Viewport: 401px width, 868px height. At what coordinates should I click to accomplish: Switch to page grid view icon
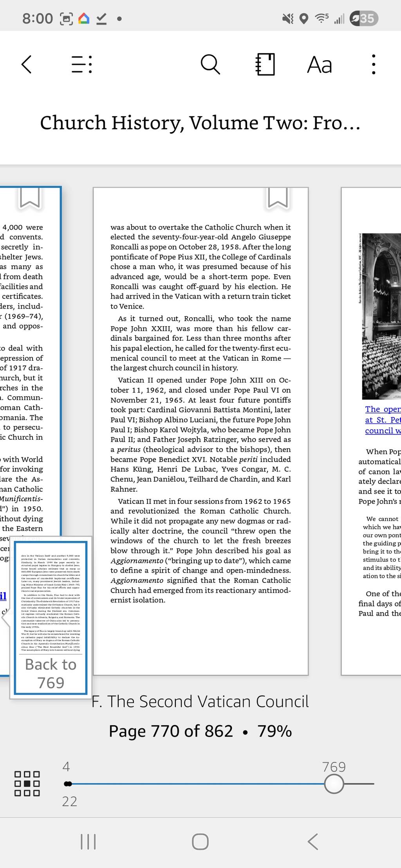[x=27, y=784]
